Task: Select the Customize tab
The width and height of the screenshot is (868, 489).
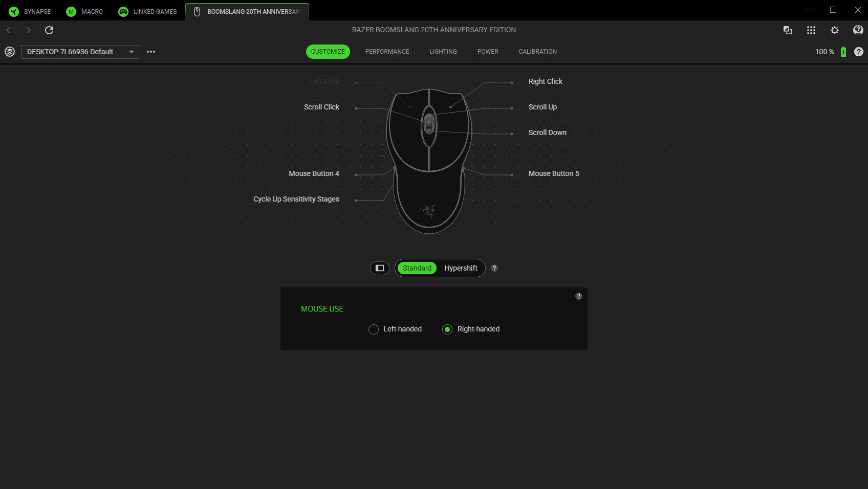Action: [x=328, y=52]
